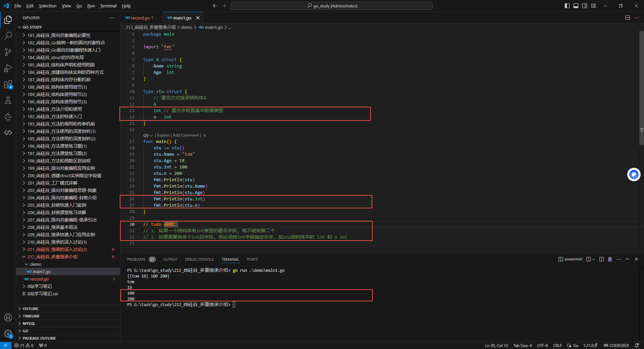
Task: Kill the terminal with the trash icon
Action: click(610, 259)
